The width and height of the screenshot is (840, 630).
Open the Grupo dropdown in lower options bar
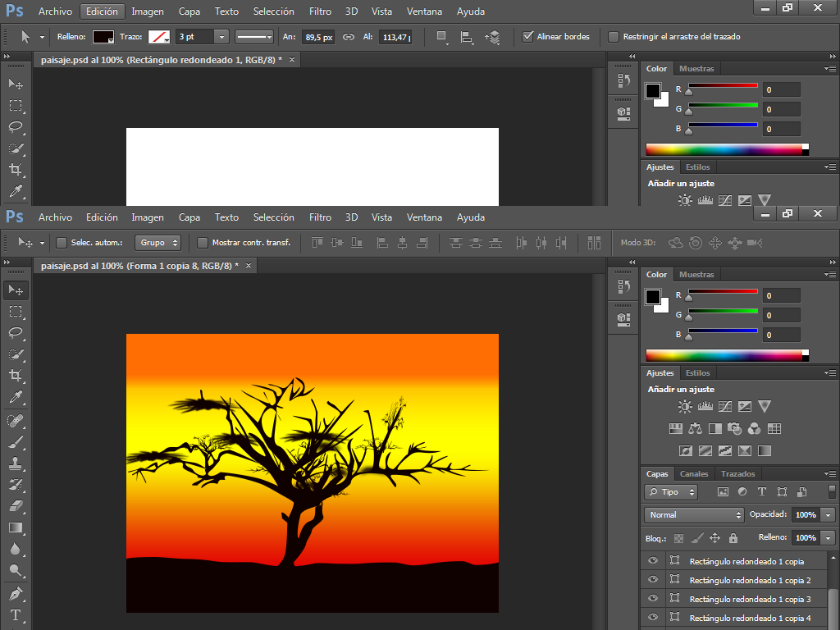click(157, 243)
